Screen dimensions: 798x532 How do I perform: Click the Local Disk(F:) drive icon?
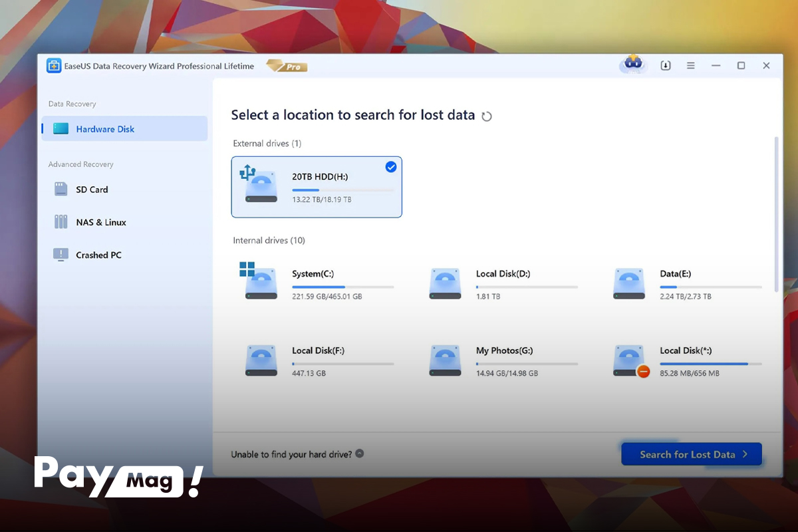coord(261,361)
